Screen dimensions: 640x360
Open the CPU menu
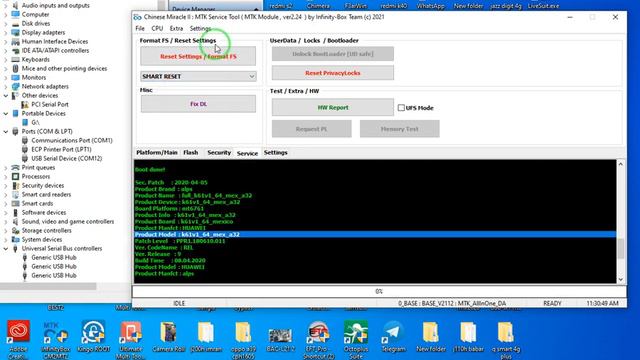point(157,29)
